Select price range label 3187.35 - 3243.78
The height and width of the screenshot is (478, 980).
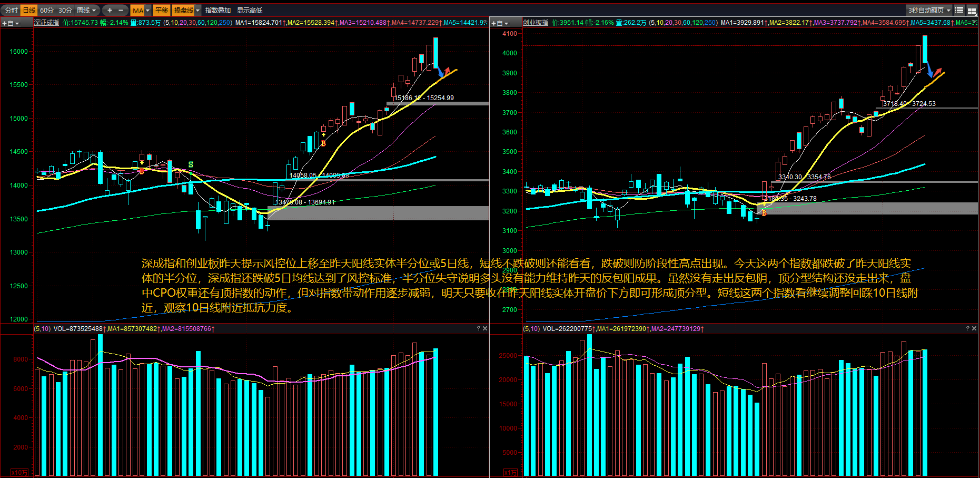click(790, 199)
